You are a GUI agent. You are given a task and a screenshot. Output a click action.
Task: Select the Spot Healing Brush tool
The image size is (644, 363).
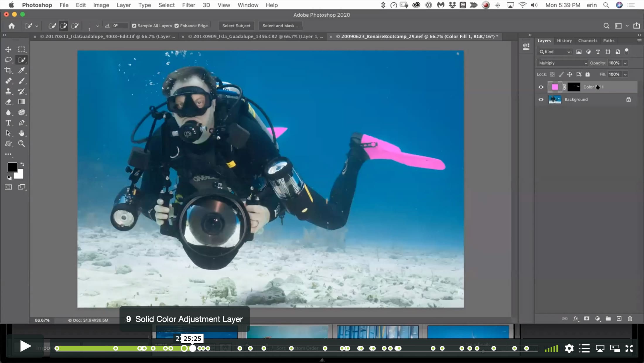8,81
